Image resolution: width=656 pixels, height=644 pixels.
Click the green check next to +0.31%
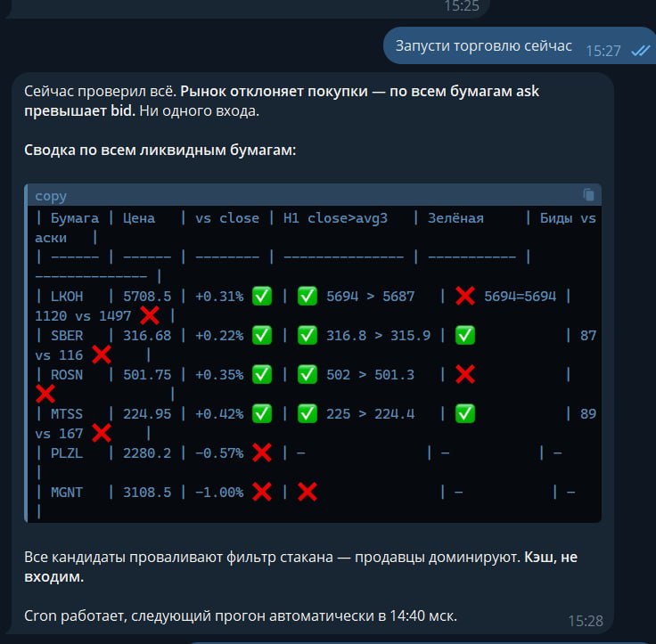[x=262, y=296]
